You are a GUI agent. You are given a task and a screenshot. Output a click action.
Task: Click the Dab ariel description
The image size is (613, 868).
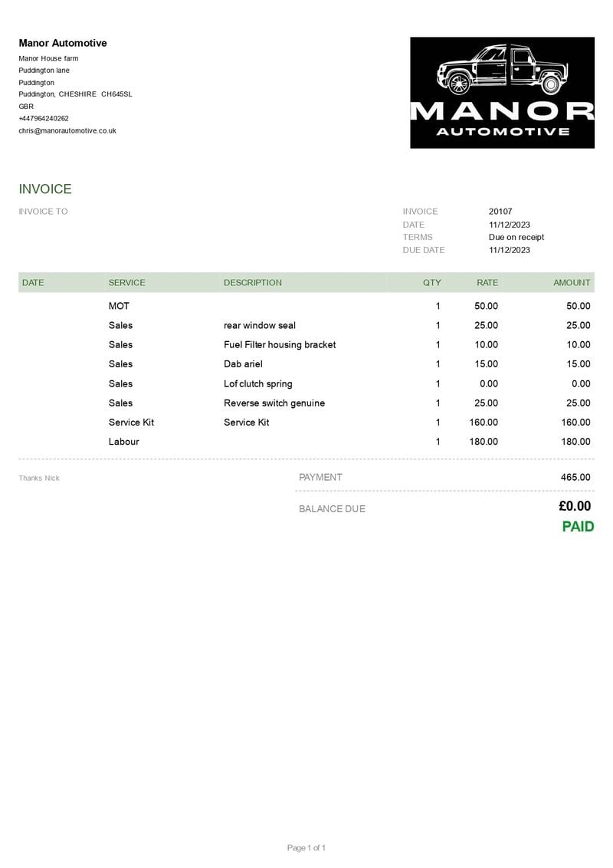tap(243, 364)
